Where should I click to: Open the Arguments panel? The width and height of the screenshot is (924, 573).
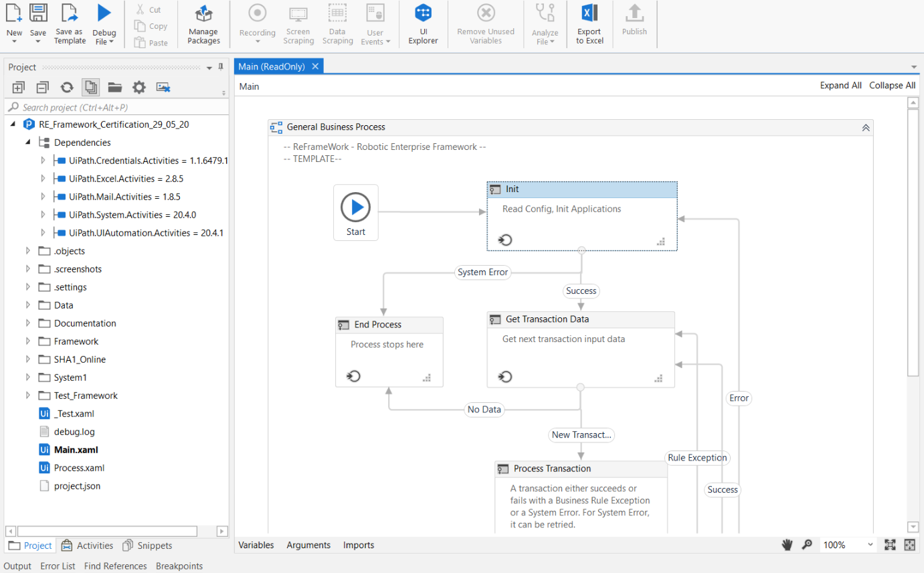click(x=308, y=545)
